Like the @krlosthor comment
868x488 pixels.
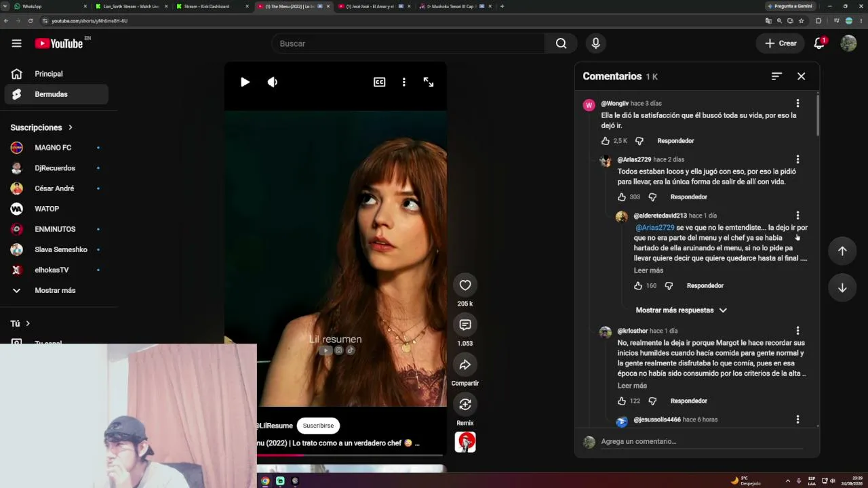click(622, 401)
